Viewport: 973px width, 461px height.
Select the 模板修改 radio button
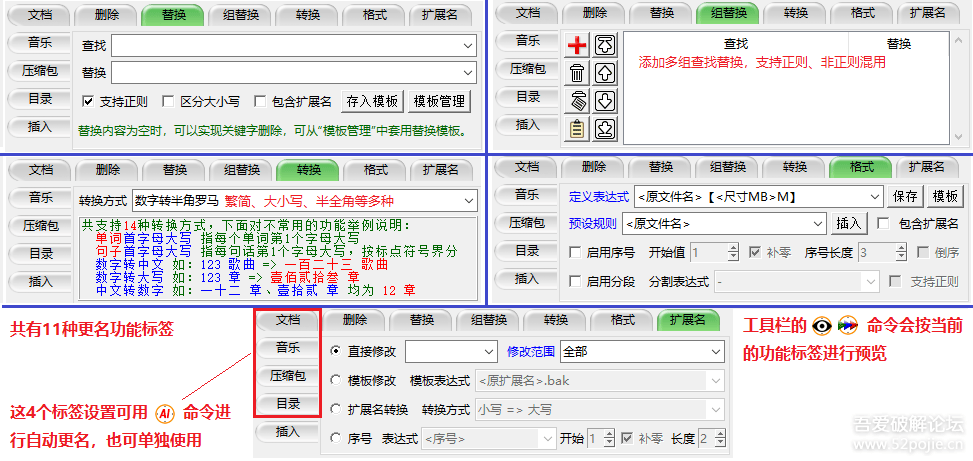point(335,381)
